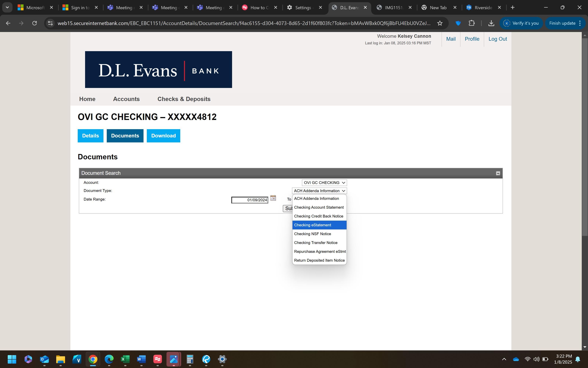The width and height of the screenshot is (588, 368).
Task: Open Checks & Deposits menu
Action: pos(184,99)
